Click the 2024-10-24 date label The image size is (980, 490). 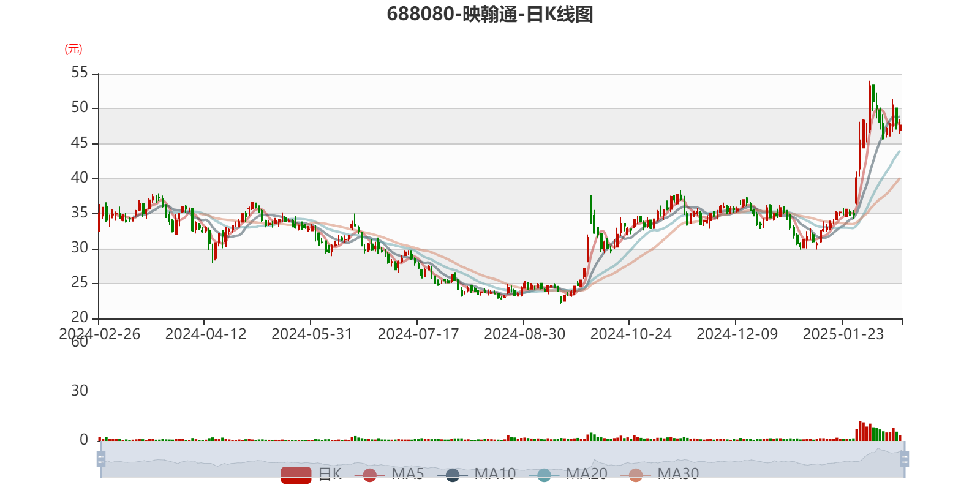click(x=631, y=334)
